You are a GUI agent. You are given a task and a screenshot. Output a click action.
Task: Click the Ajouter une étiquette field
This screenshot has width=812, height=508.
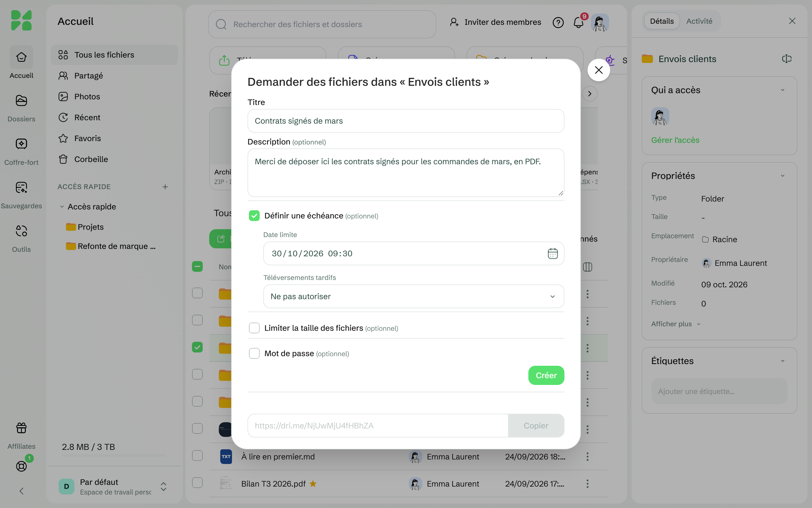pyautogui.click(x=719, y=391)
